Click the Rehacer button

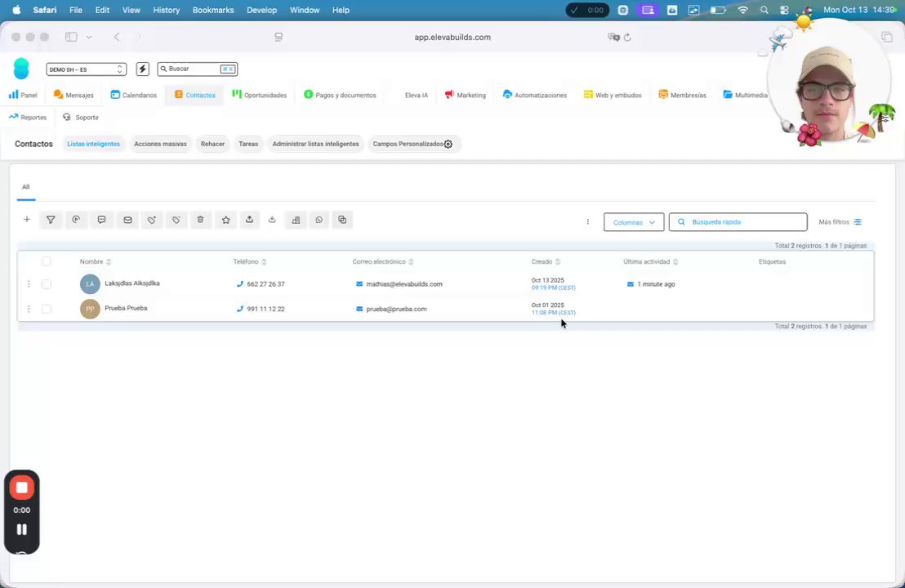click(x=212, y=144)
